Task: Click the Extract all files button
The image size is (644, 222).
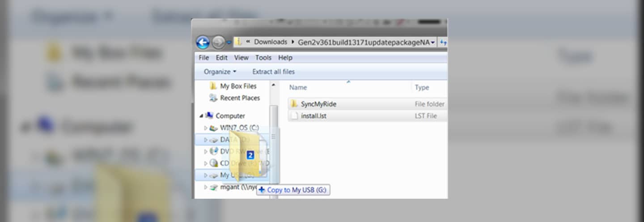Action: pos(273,72)
